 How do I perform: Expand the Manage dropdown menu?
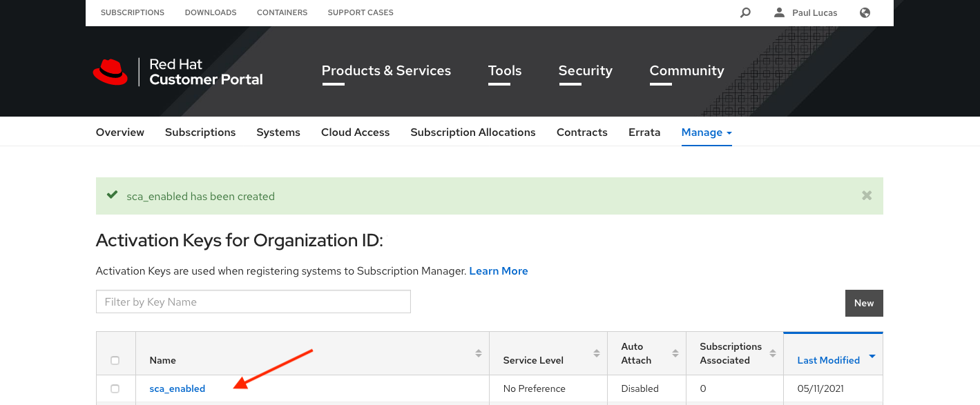(x=706, y=132)
